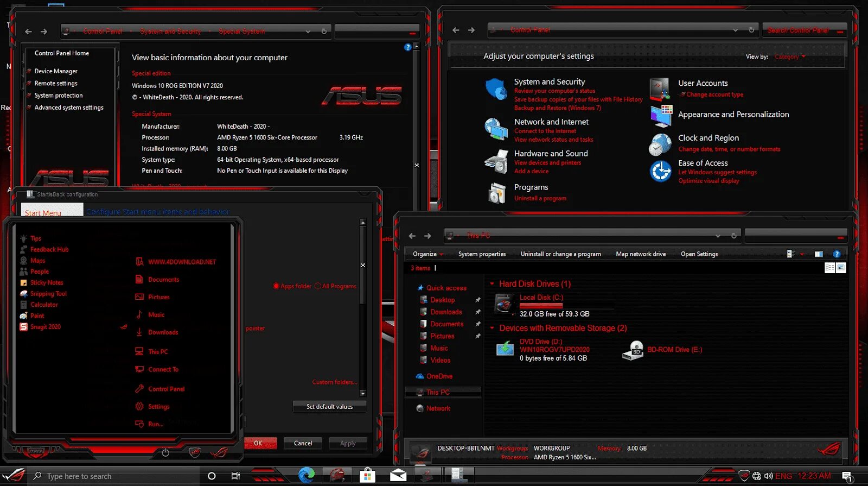Open the System window address history dropdown
Image resolution: width=868 pixels, height=486 pixels.
click(308, 31)
